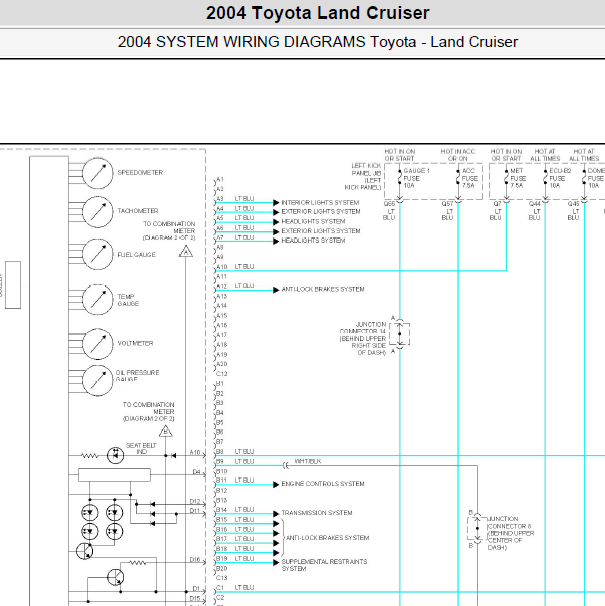605x606 pixels.
Task: Click the GAUGE 1 FUSE 10A label
Action: (416, 178)
